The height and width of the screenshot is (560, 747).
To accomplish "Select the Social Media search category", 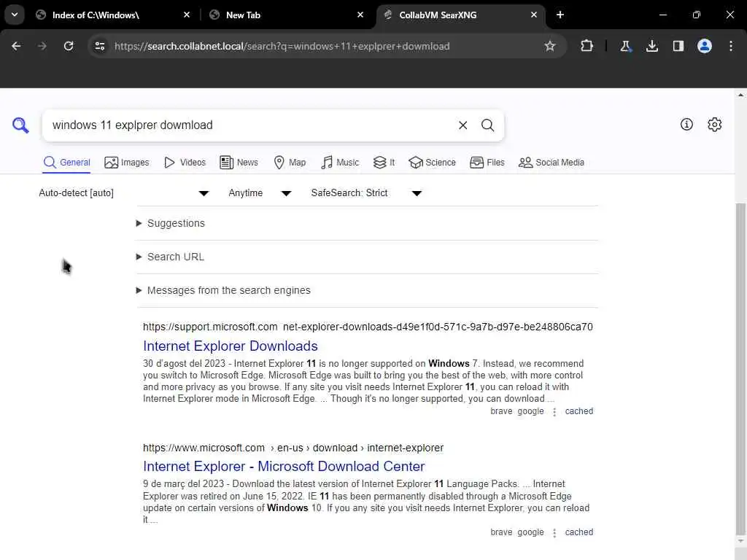I will coord(551,163).
